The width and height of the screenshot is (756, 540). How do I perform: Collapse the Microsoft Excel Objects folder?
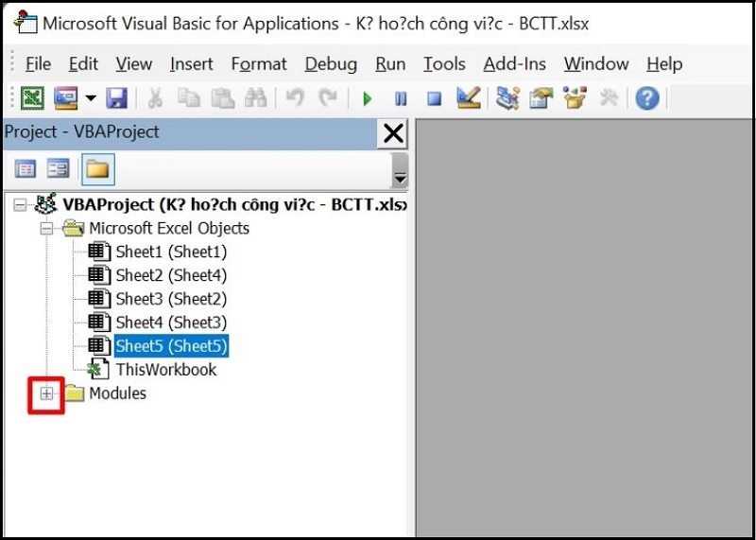point(45,229)
